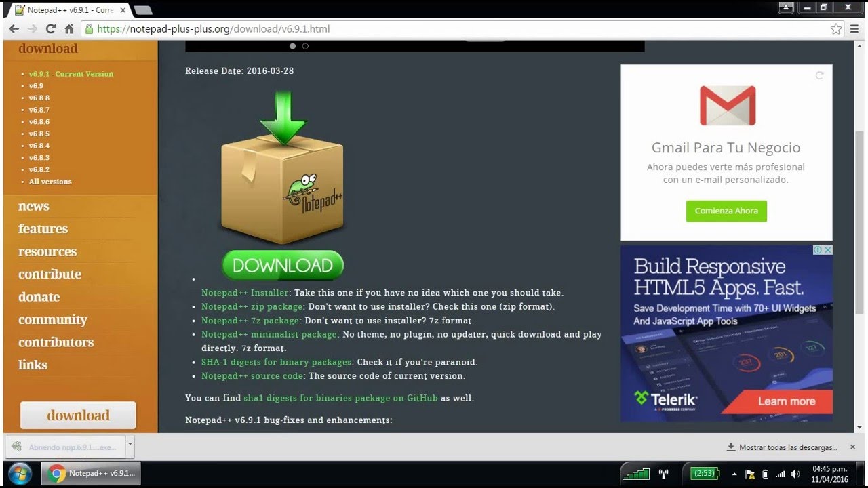Open the Notepad++ 7z package link
Screen dimensions: 868x488
(x=250, y=321)
